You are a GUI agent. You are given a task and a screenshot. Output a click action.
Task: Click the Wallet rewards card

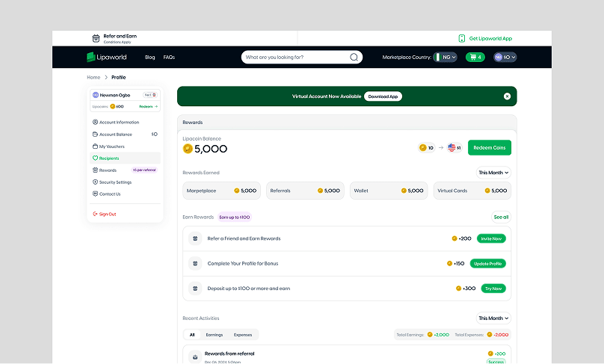[389, 191]
